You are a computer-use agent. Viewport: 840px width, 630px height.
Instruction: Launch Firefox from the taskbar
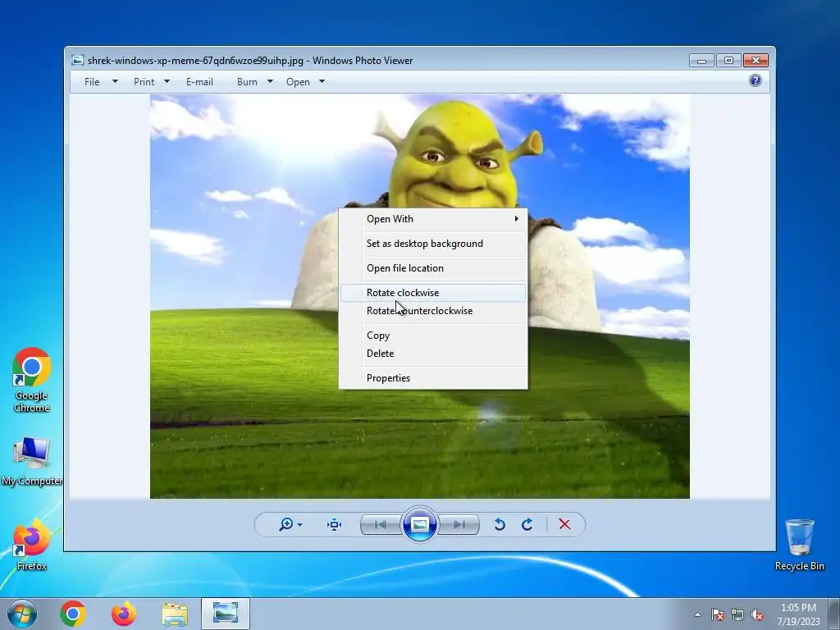point(124,614)
